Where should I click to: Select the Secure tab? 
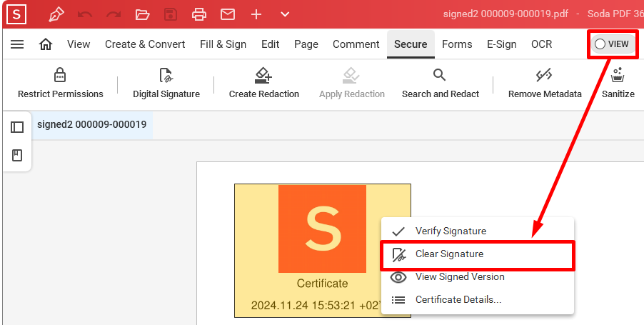pos(411,44)
